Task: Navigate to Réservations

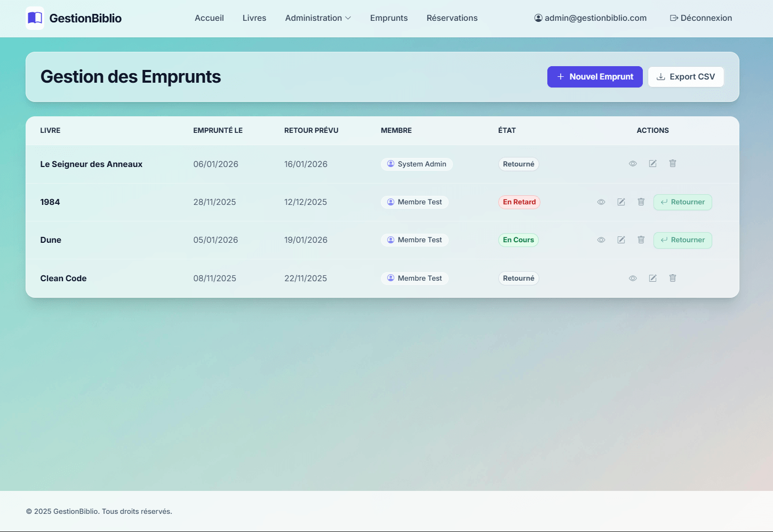Action: (x=452, y=18)
